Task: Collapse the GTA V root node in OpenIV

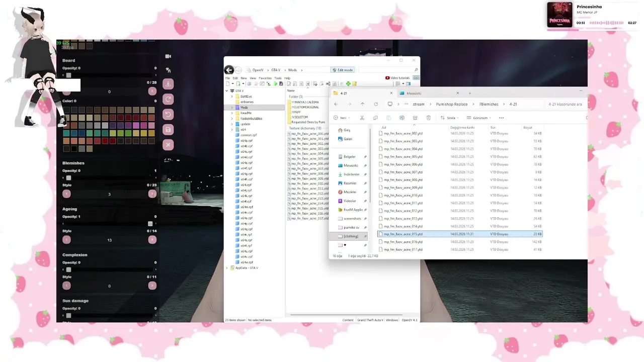Action: 226,90
